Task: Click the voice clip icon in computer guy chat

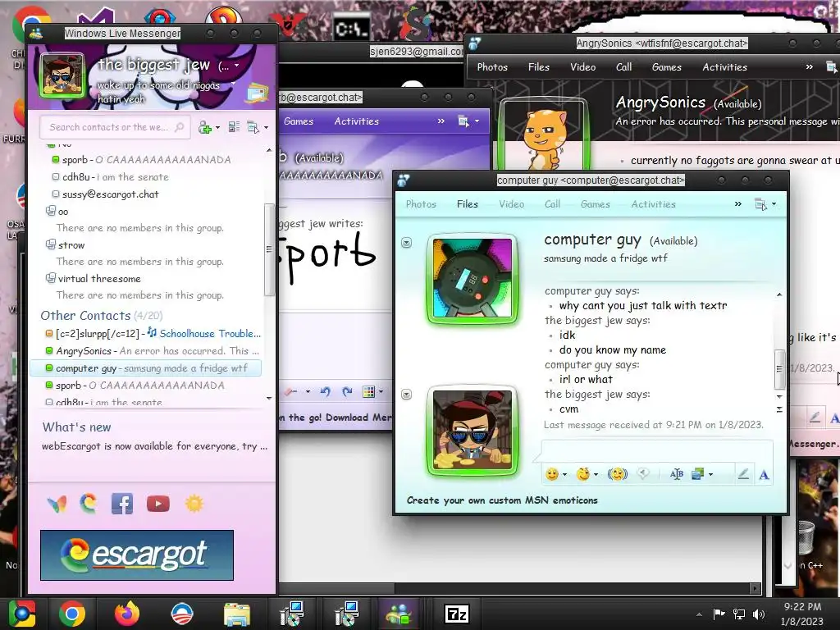Action: [643, 473]
